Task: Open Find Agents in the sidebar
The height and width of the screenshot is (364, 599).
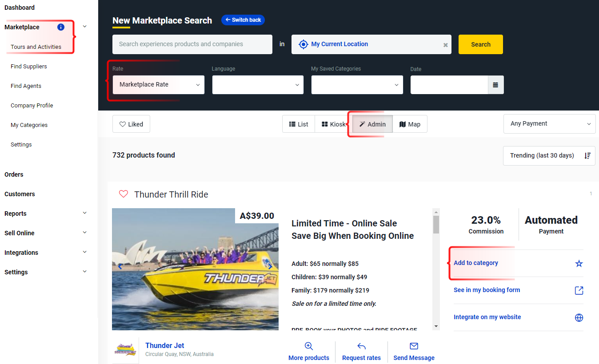Action: point(26,86)
